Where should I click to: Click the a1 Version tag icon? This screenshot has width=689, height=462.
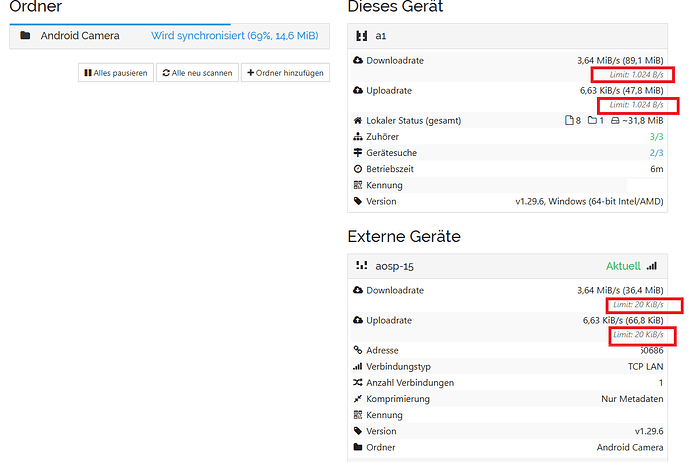pyautogui.click(x=358, y=201)
